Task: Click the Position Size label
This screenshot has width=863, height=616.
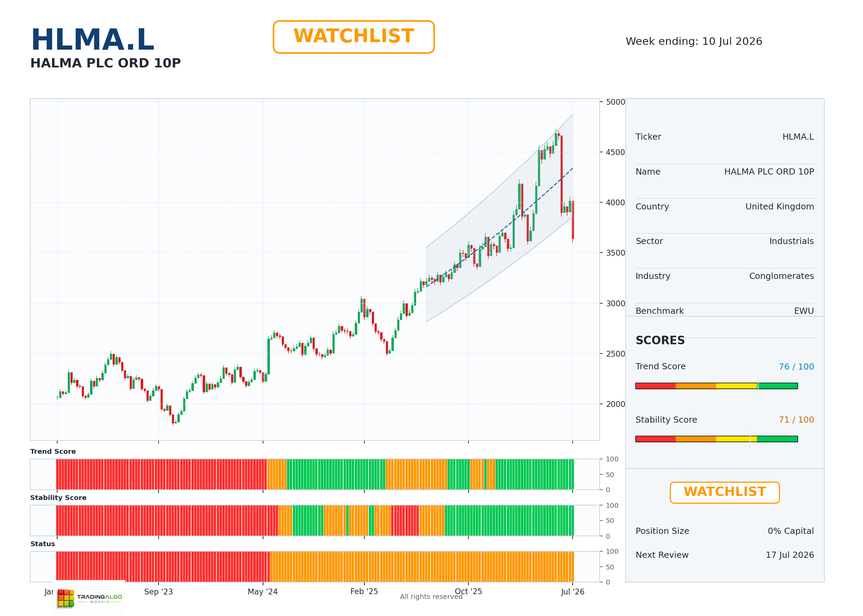Action: [662, 531]
